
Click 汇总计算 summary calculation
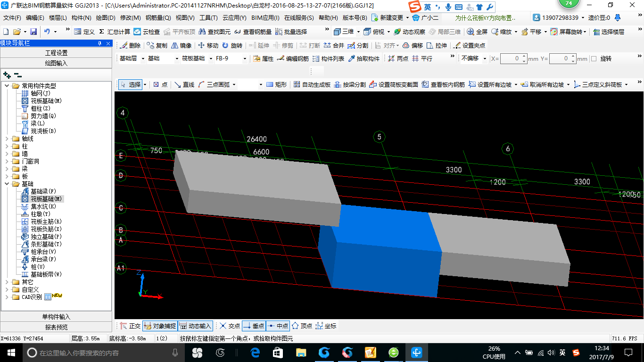(x=114, y=32)
